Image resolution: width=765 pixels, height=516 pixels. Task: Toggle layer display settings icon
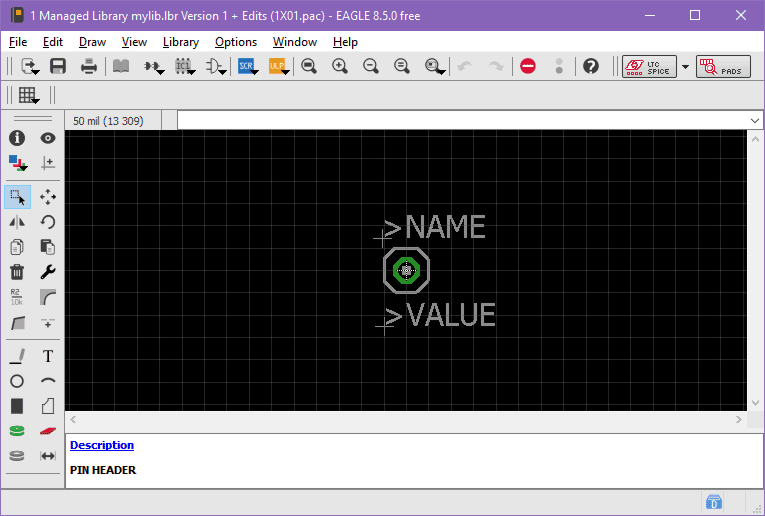click(17, 163)
